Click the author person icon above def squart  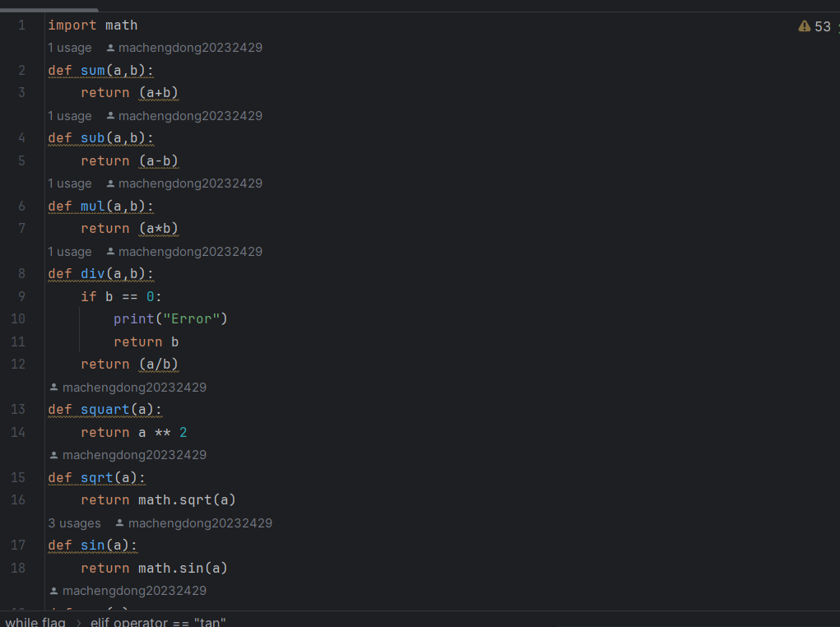pos(54,388)
